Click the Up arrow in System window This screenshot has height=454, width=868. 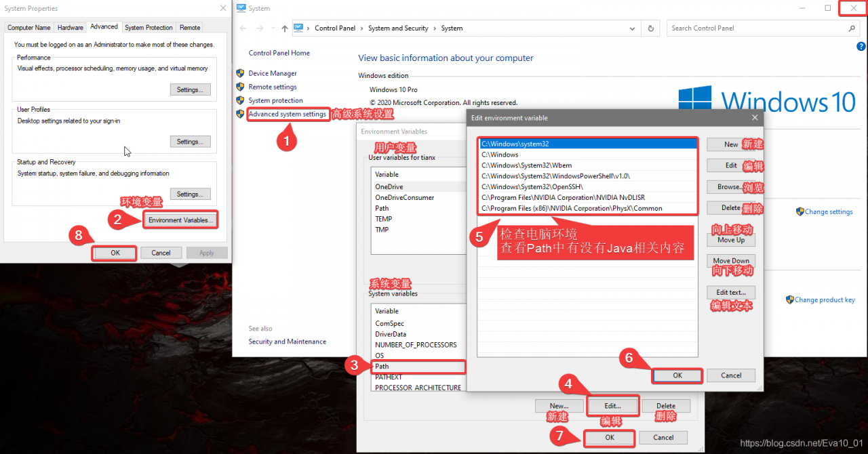[284, 28]
